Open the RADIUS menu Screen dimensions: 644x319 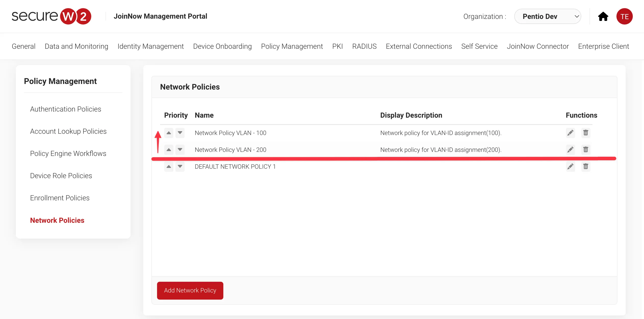(364, 46)
